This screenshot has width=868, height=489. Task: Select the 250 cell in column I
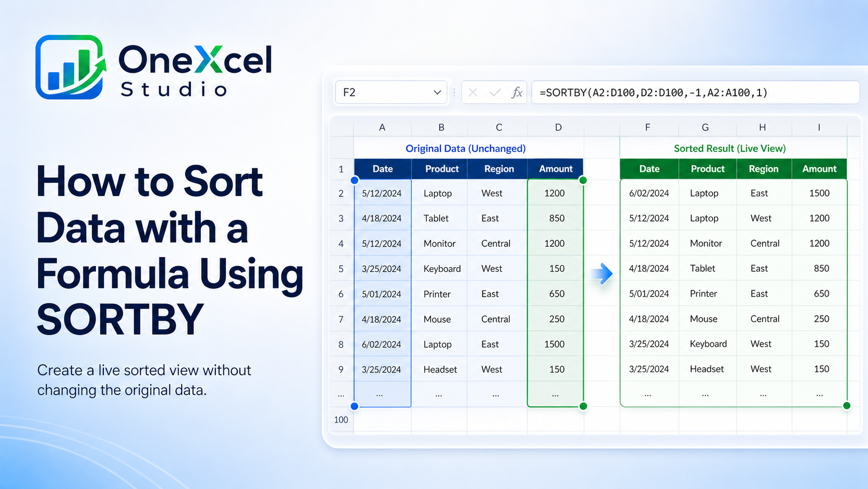819,319
